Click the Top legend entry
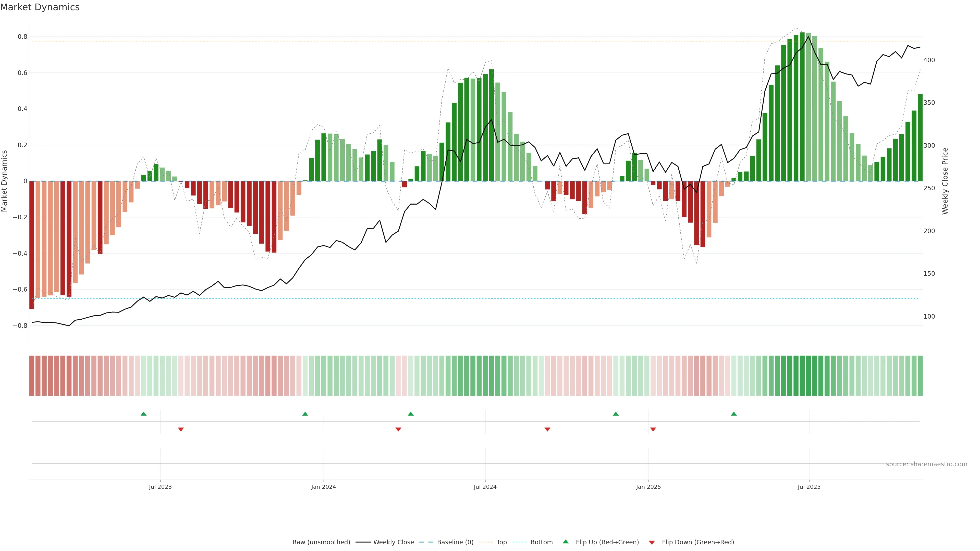Image resolution: width=980 pixels, height=551 pixels. [501, 542]
